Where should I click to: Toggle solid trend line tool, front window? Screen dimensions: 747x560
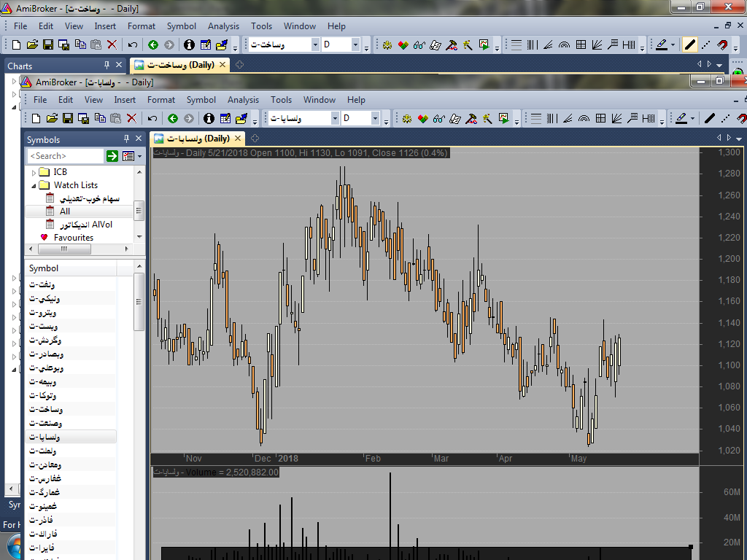tap(709, 119)
